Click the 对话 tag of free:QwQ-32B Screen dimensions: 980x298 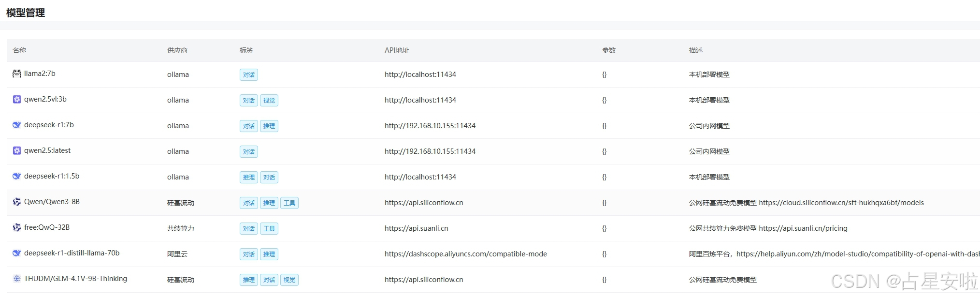click(x=249, y=228)
